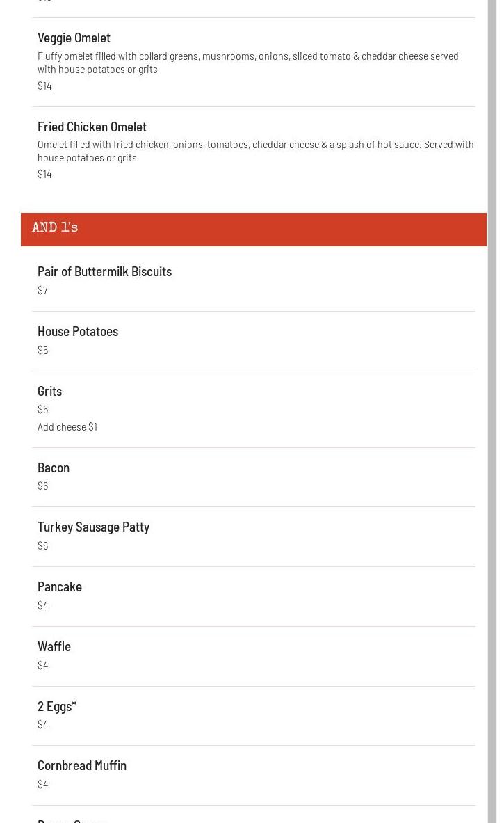The height and width of the screenshot is (823, 504).
Task: Click the $14 price under Veggie Omelet
Action: [44, 86]
